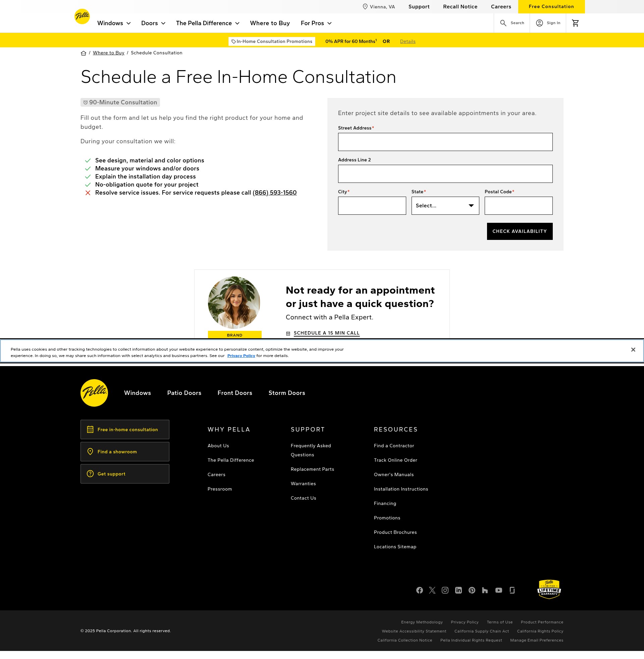
Task: Click the promotions tag icon in yellow banner
Action: 233,42
